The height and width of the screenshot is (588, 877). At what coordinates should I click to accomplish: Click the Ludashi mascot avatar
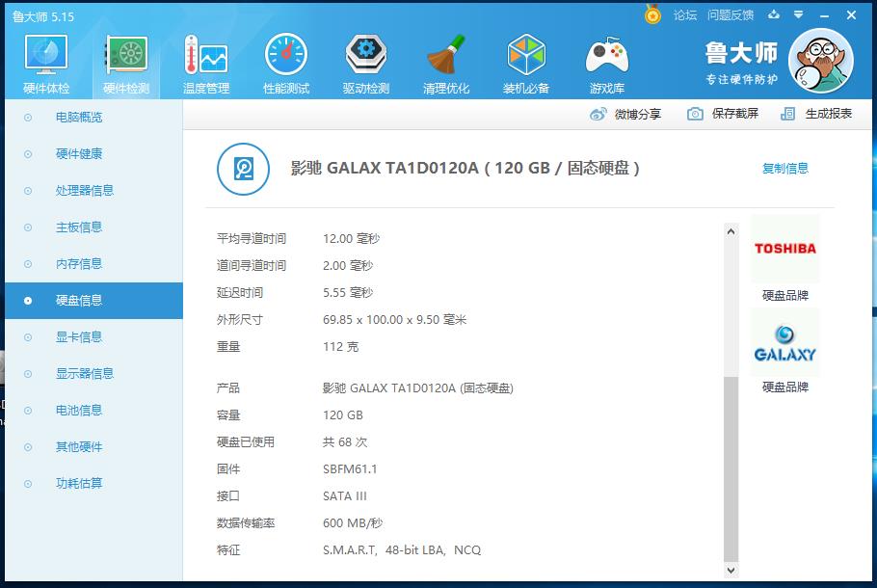[x=820, y=60]
